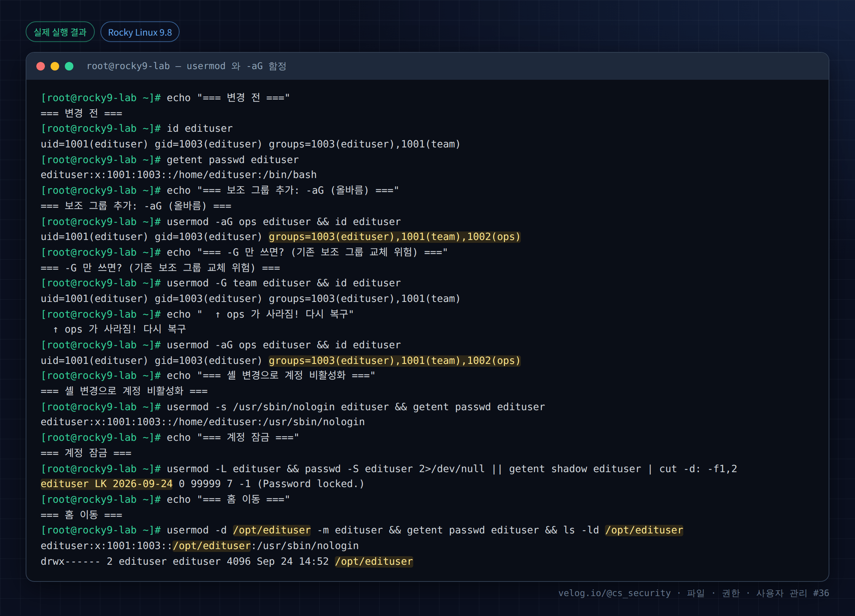Click the red close dot in terminal header

click(41, 66)
